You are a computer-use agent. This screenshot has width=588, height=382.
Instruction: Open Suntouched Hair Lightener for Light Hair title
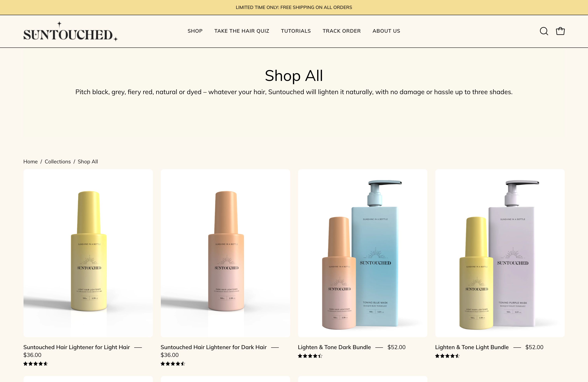pyautogui.click(x=77, y=347)
